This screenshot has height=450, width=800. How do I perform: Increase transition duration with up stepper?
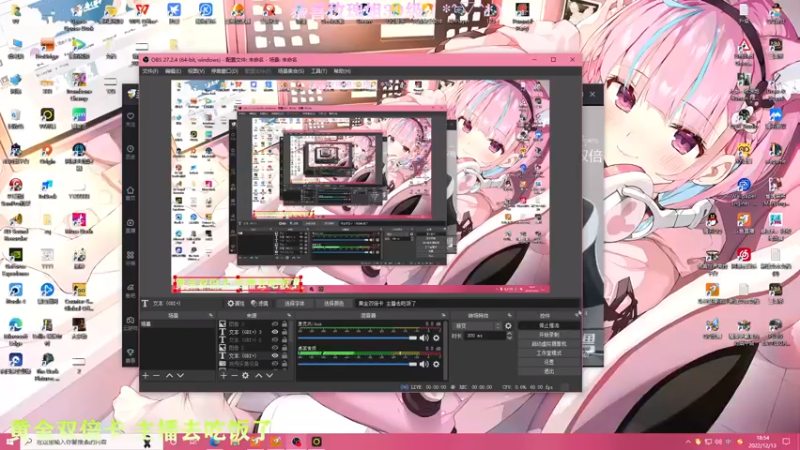point(509,334)
